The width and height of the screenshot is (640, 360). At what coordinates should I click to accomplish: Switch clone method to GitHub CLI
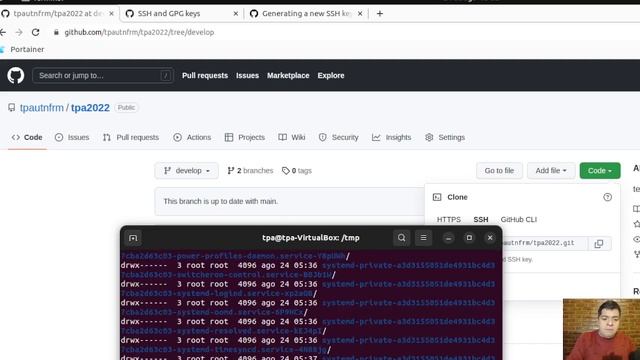click(519, 220)
